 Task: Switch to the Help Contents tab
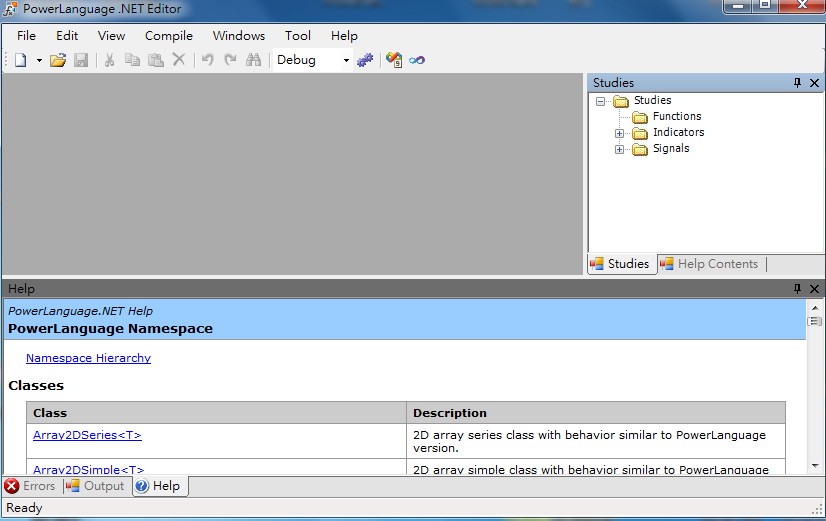[709, 264]
